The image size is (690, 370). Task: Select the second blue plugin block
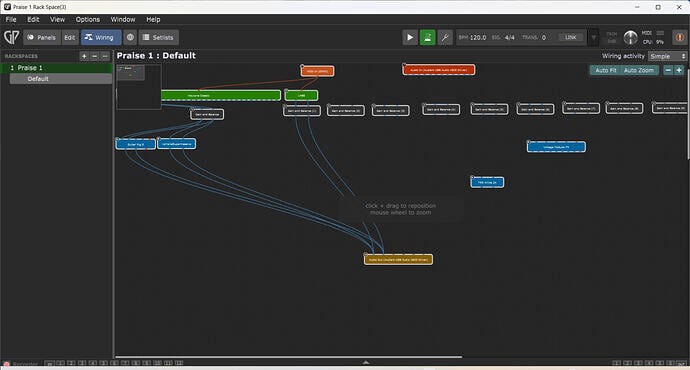click(x=176, y=144)
